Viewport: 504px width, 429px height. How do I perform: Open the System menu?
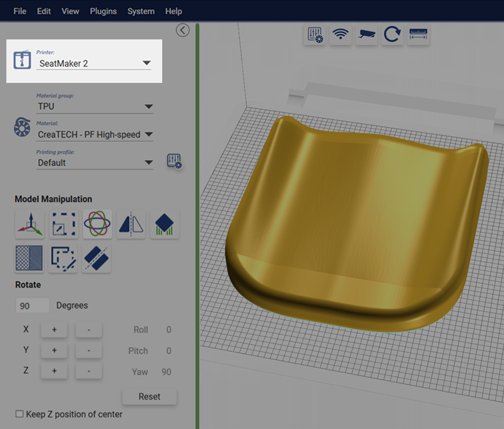pos(141,11)
